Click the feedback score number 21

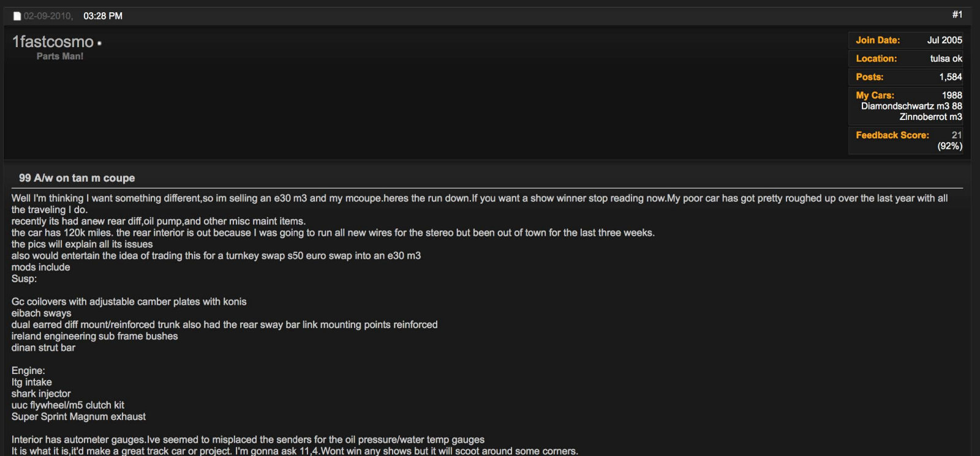[x=957, y=135]
